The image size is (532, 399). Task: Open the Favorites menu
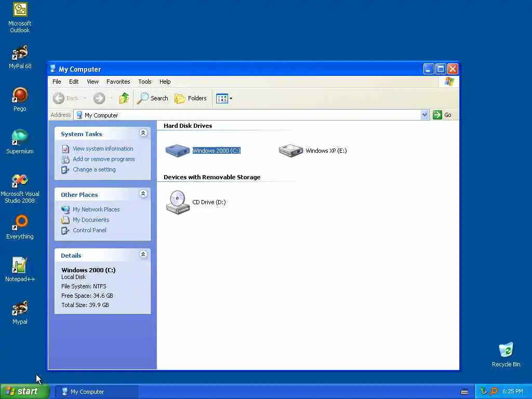[118, 82]
